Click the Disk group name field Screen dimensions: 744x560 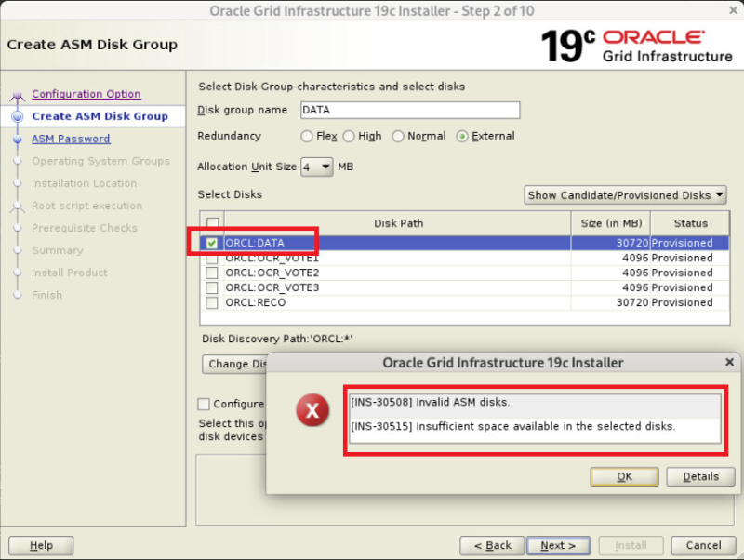click(410, 110)
